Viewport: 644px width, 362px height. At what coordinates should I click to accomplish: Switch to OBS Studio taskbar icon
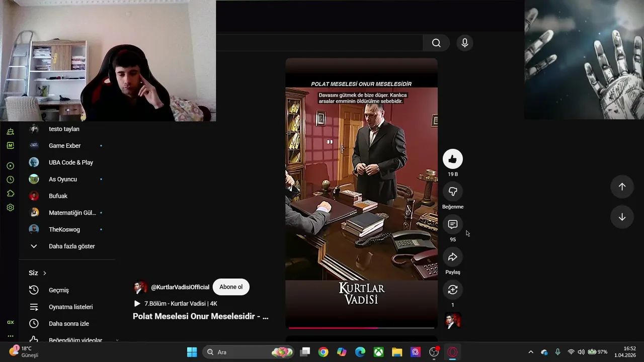tap(434, 352)
